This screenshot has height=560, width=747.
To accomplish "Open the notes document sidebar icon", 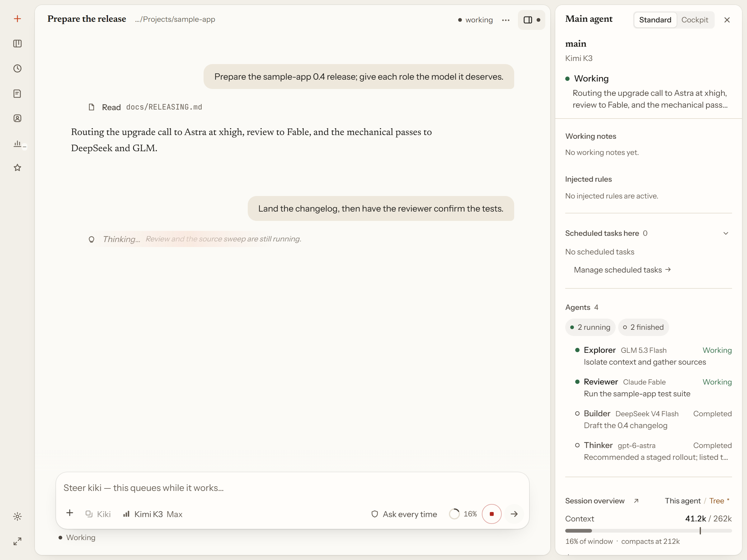I will click(x=17, y=94).
